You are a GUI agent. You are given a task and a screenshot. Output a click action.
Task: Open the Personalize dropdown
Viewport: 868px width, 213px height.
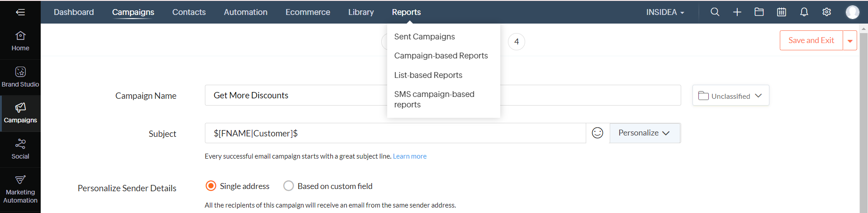click(645, 133)
